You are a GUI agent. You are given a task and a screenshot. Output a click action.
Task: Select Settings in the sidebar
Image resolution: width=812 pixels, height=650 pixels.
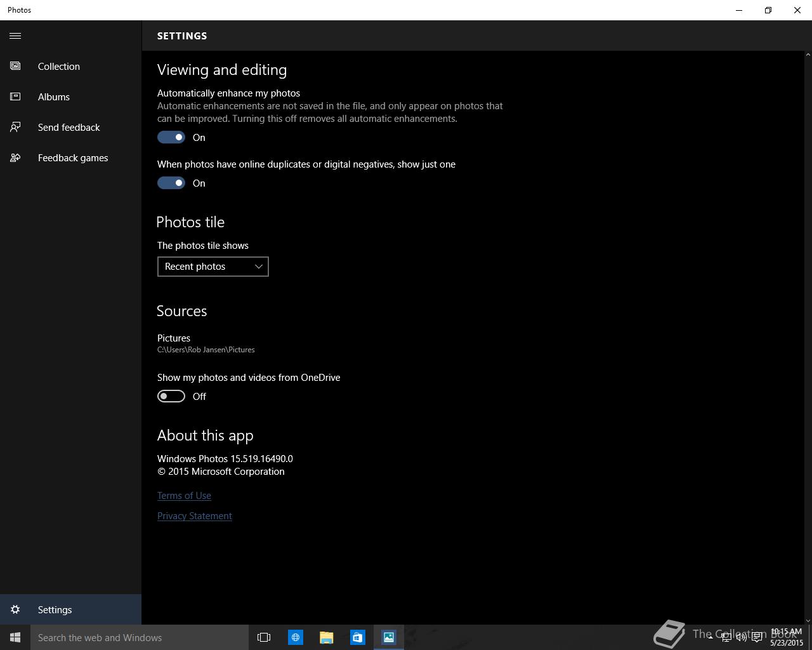click(70, 609)
